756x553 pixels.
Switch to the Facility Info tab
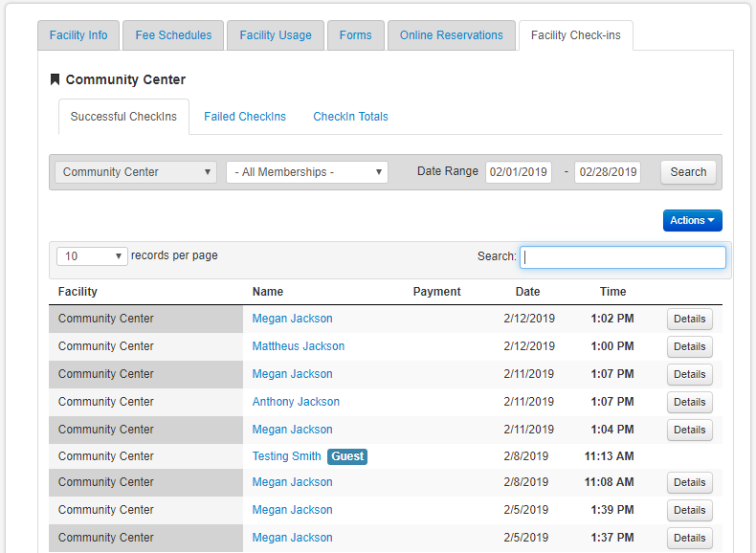(x=78, y=35)
